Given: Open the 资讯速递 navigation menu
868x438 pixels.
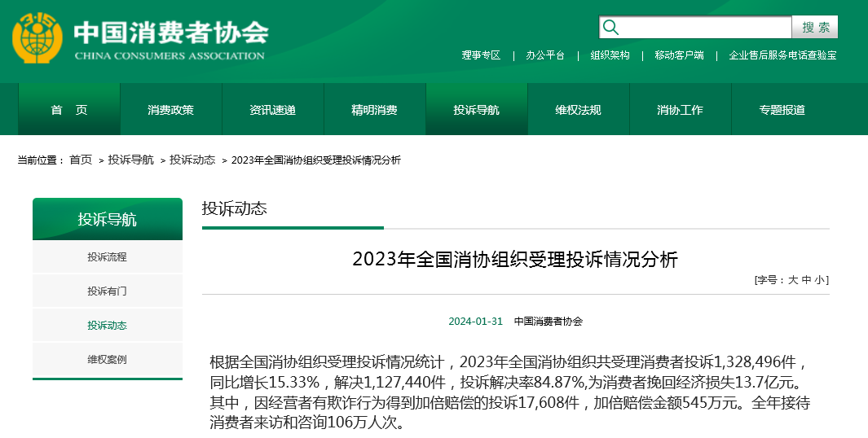Looking at the screenshot, I should tap(273, 110).
